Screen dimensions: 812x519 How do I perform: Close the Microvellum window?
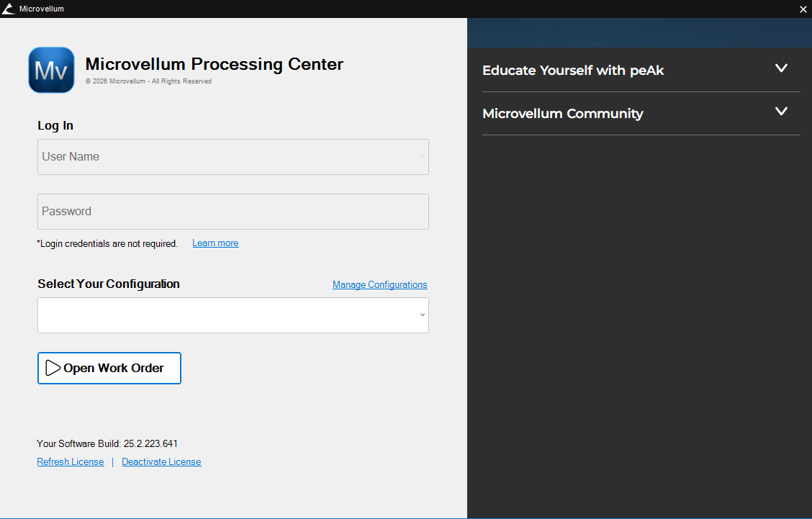click(803, 9)
